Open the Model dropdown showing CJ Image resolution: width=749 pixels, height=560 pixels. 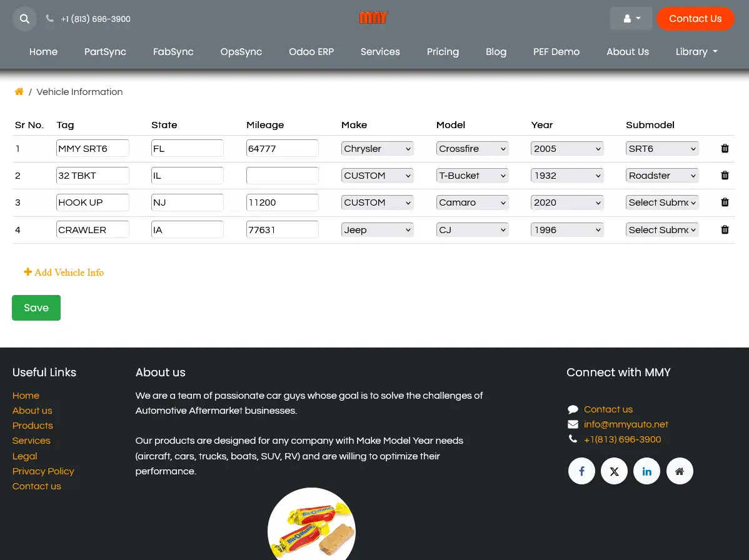click(472, 230)
